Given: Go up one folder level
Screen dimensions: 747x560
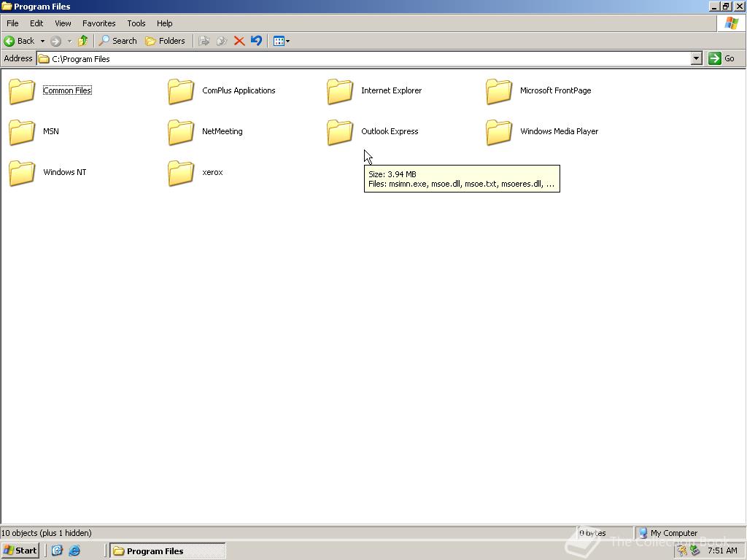Looking at the screenshot, I should click(83, 41).
